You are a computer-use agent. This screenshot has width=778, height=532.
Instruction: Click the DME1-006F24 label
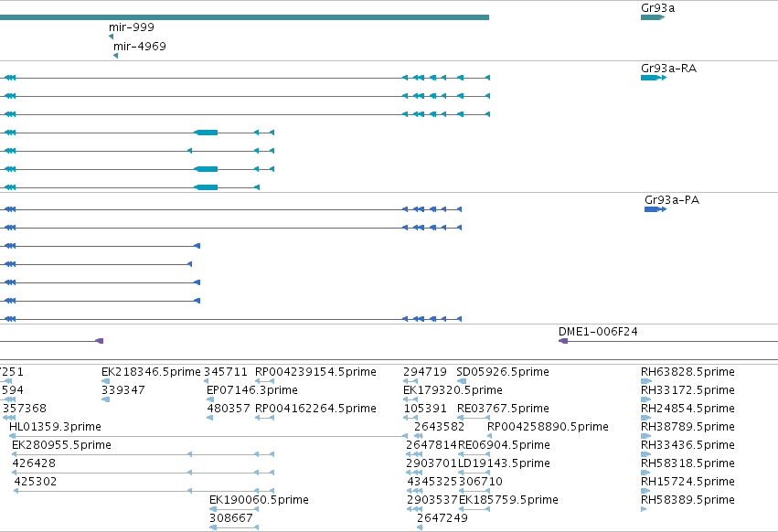coord(598,332)
